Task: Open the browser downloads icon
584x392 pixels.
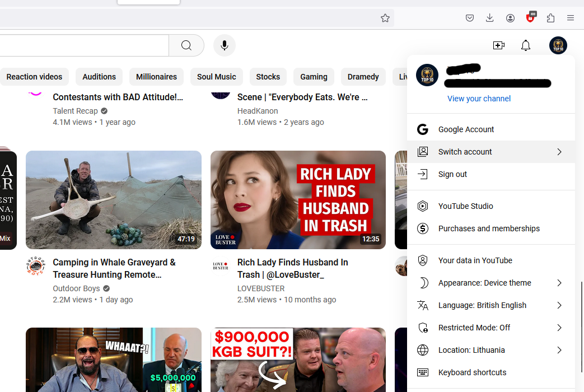Action: [x=489, y=17]
